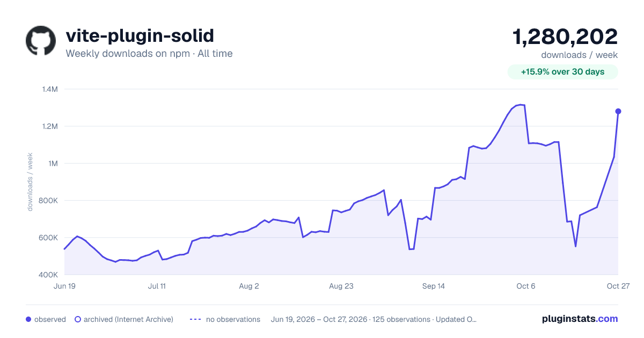Click the 1,280,202 downloads figure

(x=565, y=36)
